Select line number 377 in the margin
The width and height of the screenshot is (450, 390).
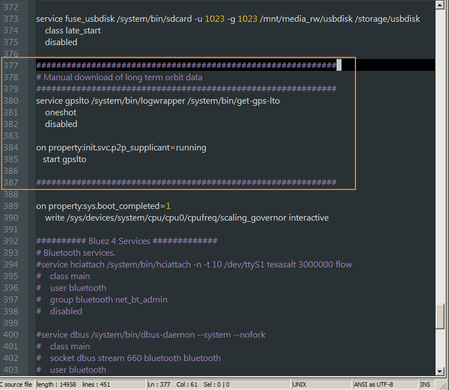(11, 65)
